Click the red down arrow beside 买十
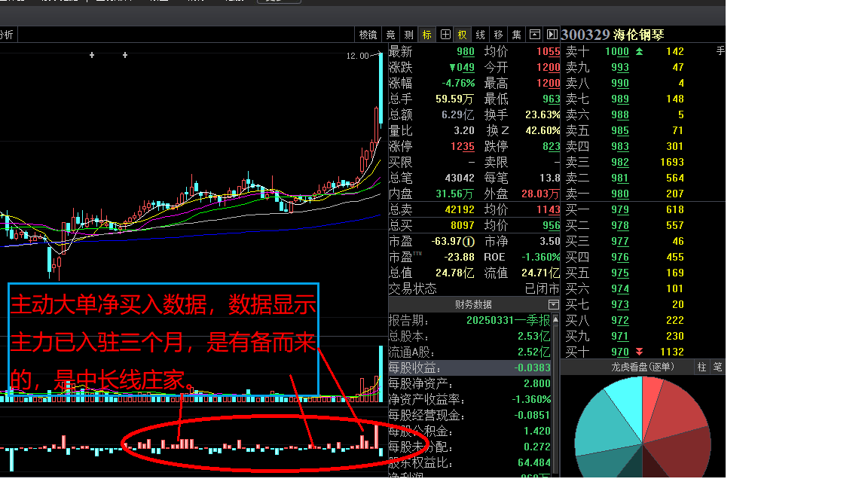 [640, 352]
